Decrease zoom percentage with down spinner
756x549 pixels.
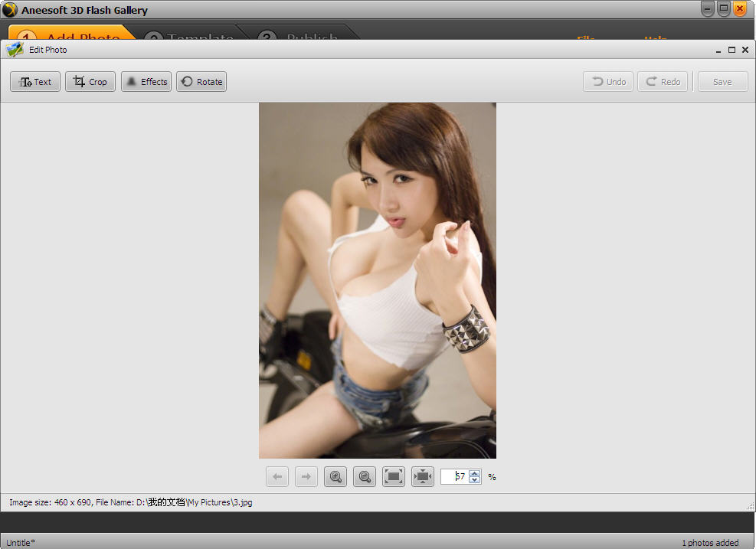(475, 481)
